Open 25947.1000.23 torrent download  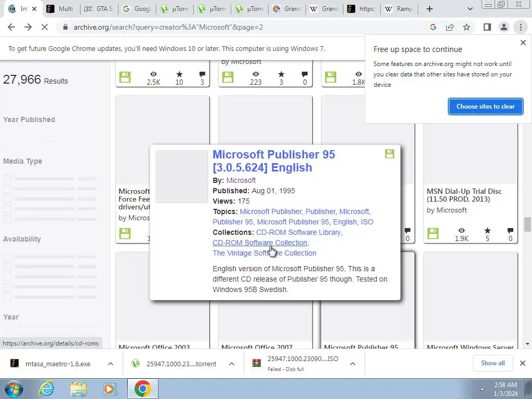pos(174,364)
